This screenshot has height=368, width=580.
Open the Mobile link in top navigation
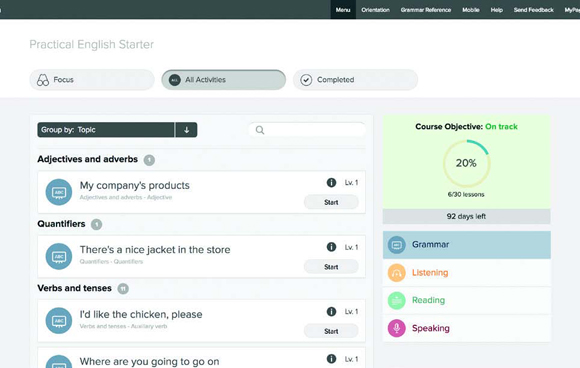471,10
